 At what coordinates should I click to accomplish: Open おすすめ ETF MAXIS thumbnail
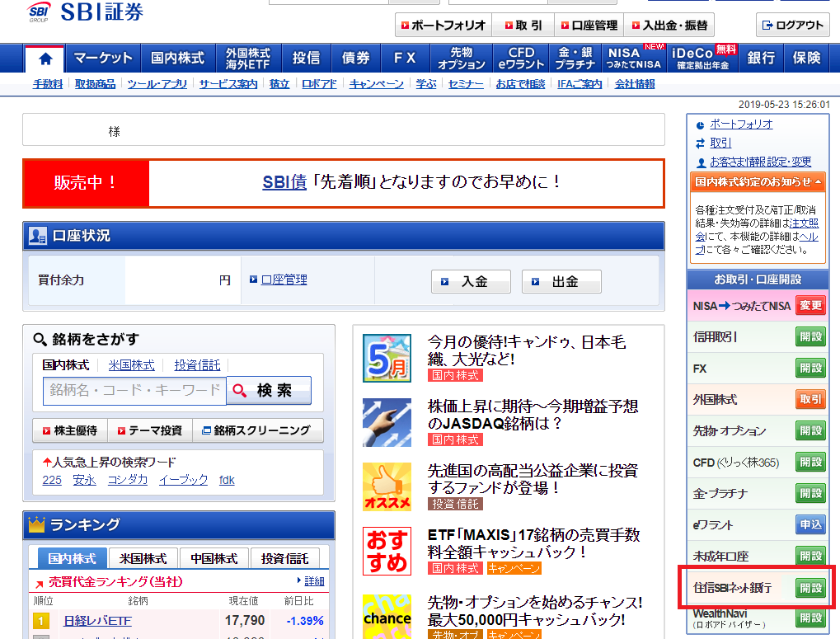click(x=387, y=551)
